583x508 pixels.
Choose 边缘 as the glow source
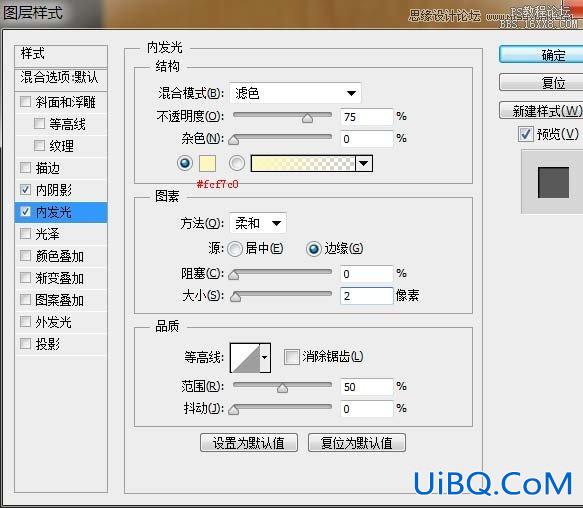pos(313,249)
